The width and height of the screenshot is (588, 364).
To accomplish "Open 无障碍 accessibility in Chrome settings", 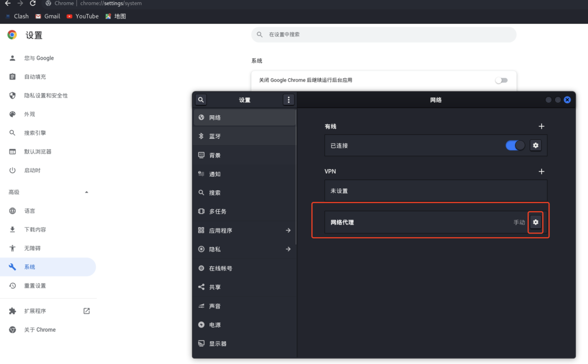I will point(48,248).
